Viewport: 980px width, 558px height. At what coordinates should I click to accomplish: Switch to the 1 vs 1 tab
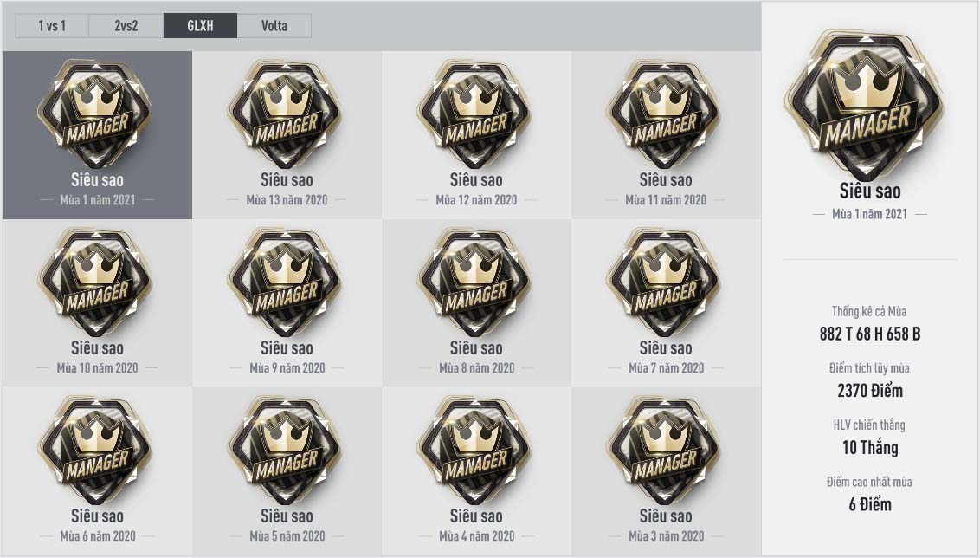point(52,26)
